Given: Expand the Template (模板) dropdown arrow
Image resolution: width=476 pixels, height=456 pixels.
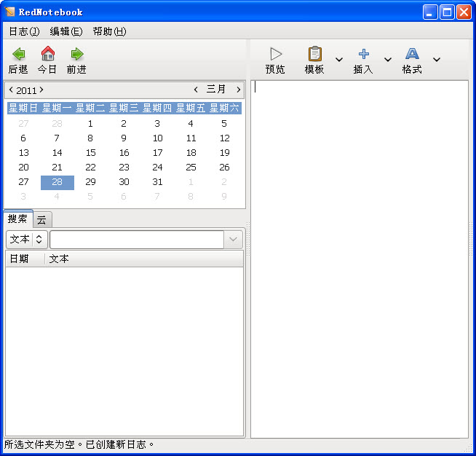Looking at the screenshot, I should [x=339, y=60].
